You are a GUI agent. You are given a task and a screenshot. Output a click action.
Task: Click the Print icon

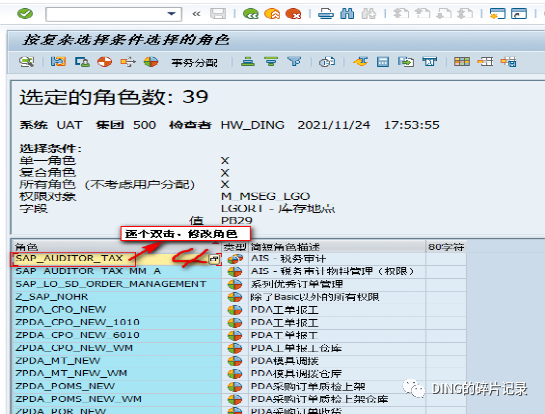[x=326, y=14]
